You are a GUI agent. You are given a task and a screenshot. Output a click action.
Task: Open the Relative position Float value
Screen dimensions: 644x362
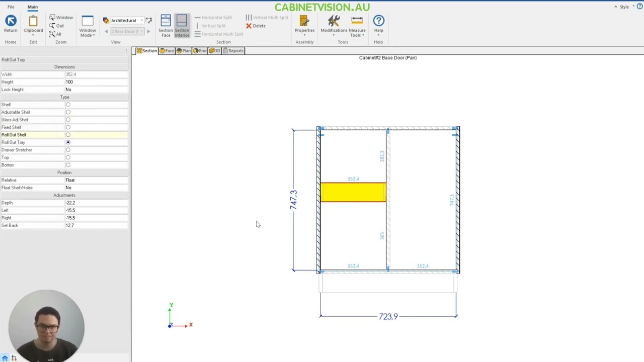(96, 180)
